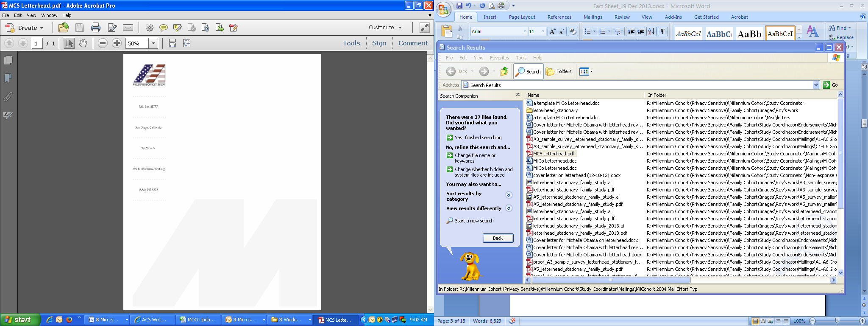This screenshot has height=326, width=868.
Task: Open the Page Thumbnails panel in Acrobat
Action: [8, 60]
